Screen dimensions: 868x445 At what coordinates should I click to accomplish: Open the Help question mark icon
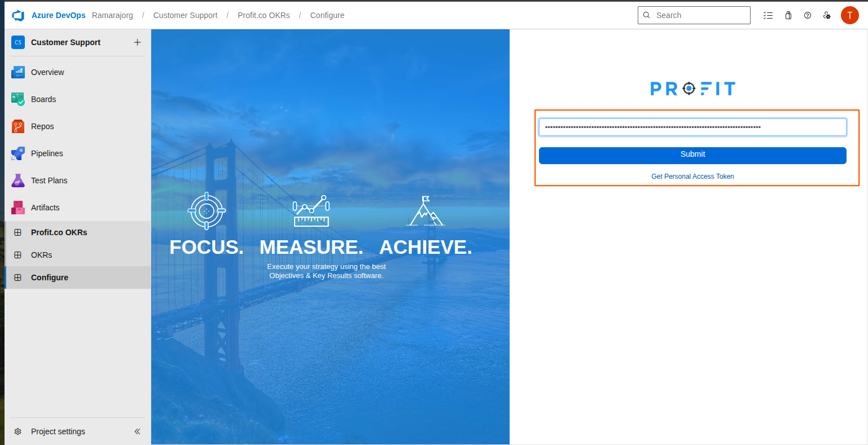coord(808,15)
